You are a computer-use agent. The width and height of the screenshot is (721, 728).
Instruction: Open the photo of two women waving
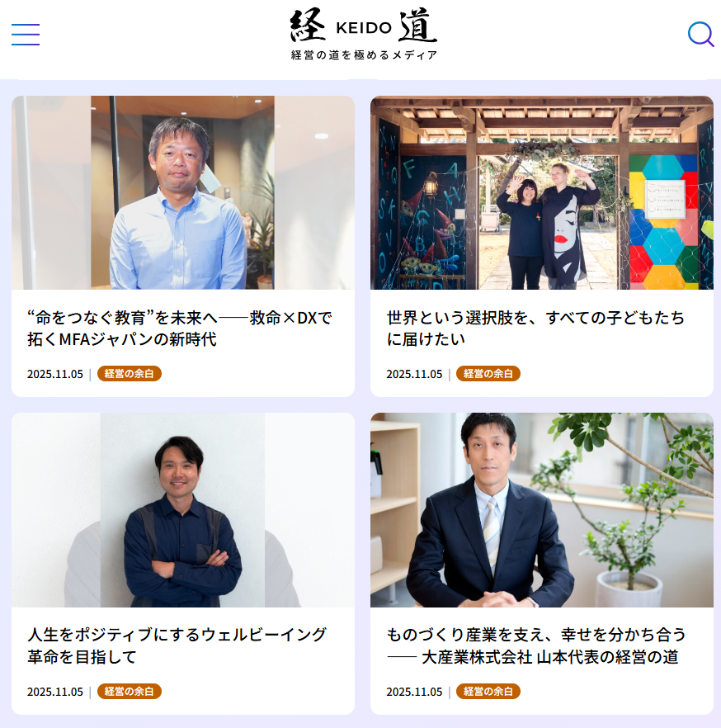pyautogui.click(x=541, y=192)
